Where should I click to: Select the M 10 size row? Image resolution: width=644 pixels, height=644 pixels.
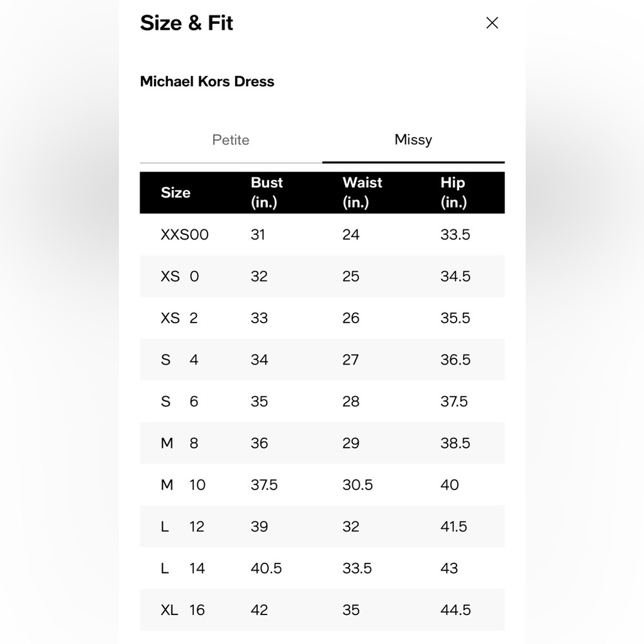(323, 485)
